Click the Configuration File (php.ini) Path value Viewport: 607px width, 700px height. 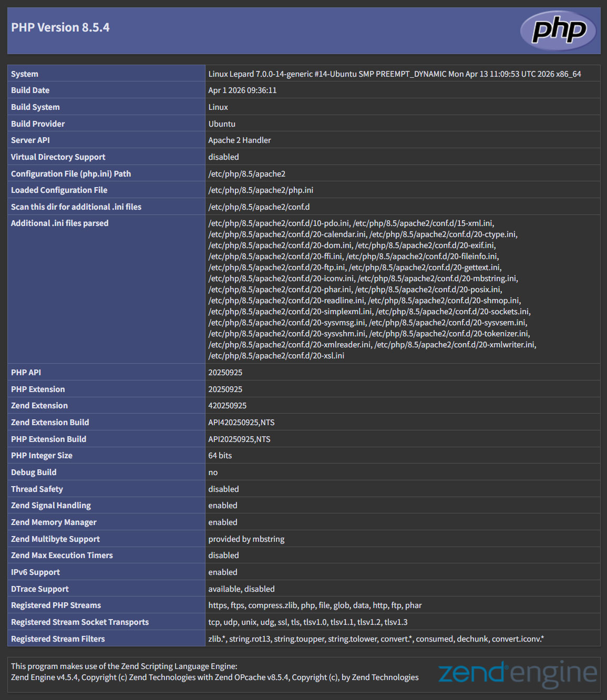point(247,174)
